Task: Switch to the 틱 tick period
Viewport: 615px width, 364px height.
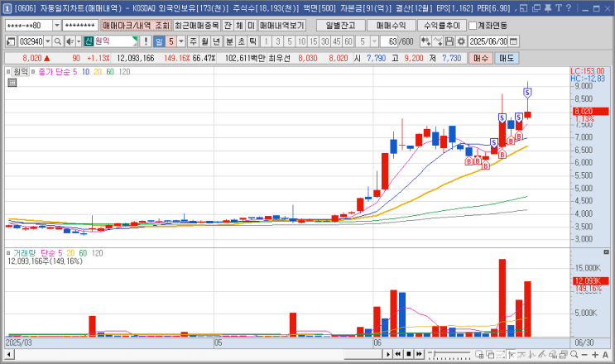Action: click(253, 41)
